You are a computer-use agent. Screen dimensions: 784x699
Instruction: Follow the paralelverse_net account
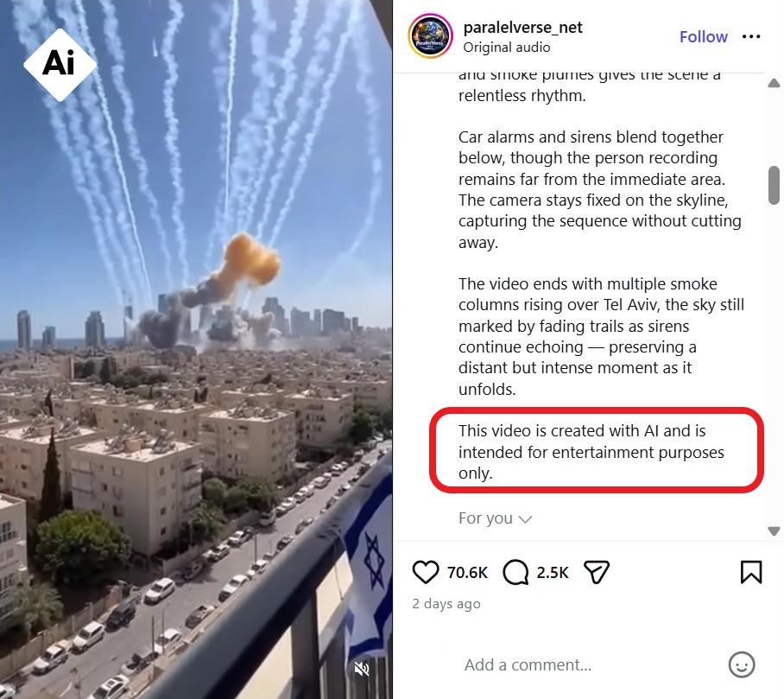coord(703,36)
